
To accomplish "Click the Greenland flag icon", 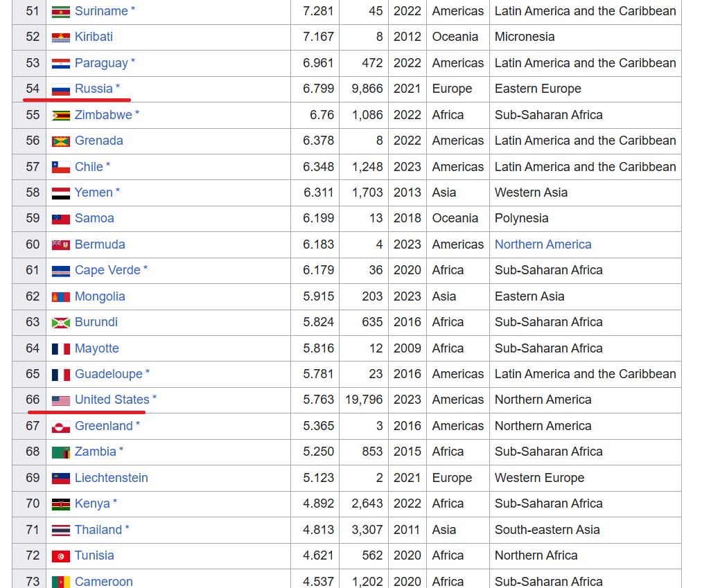I will tap(60, 427).
